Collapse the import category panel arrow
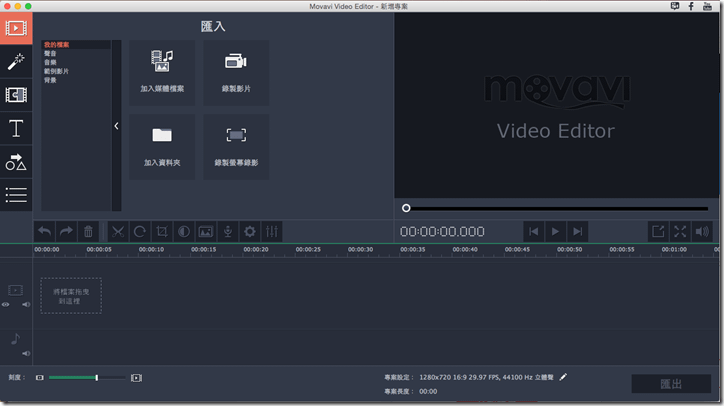This screenshot has width=724, height=406. (116, 126)
